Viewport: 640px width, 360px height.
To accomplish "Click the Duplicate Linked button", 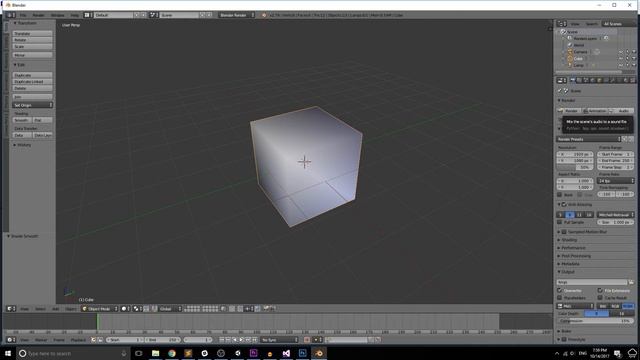I will point(33,82).
